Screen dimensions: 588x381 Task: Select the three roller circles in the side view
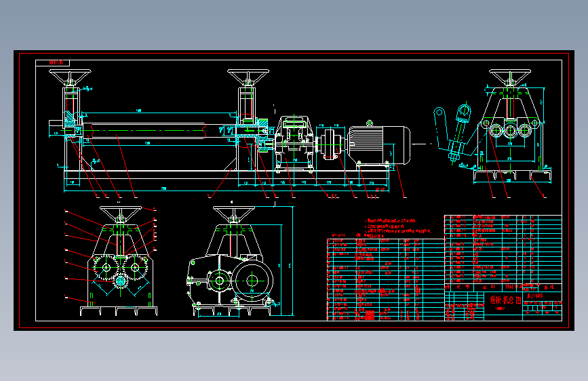pos(510,131)
